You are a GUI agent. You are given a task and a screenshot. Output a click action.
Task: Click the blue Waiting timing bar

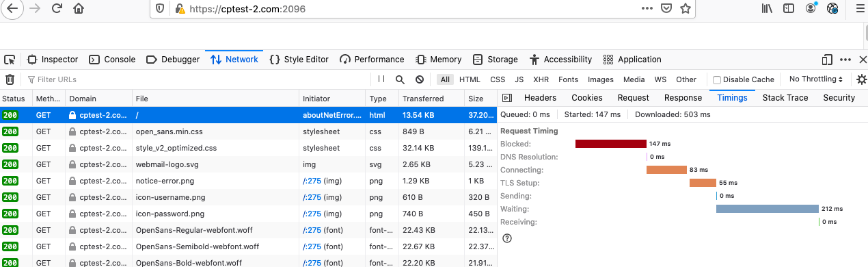pos(768,209)
